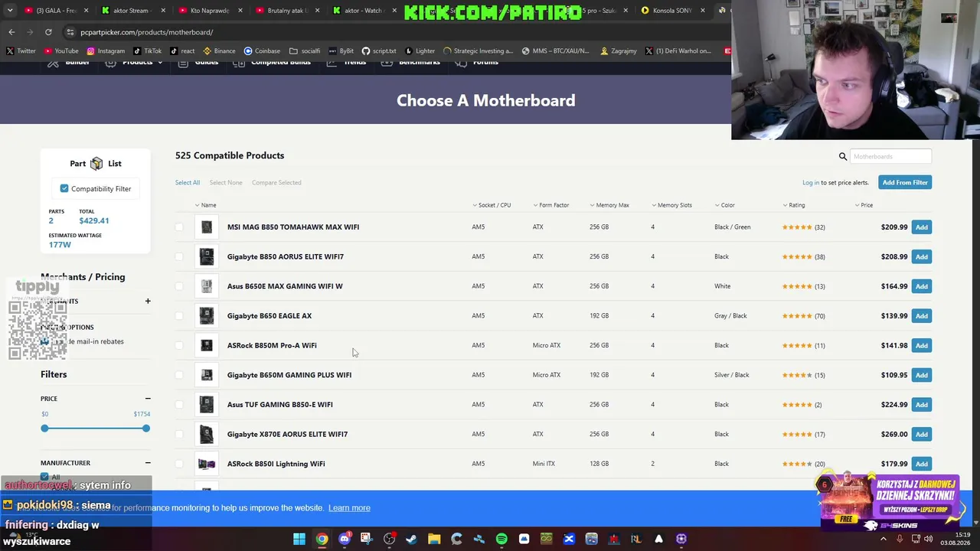
Task: Sort the table by Rating column
Action: tap(794, 205)
